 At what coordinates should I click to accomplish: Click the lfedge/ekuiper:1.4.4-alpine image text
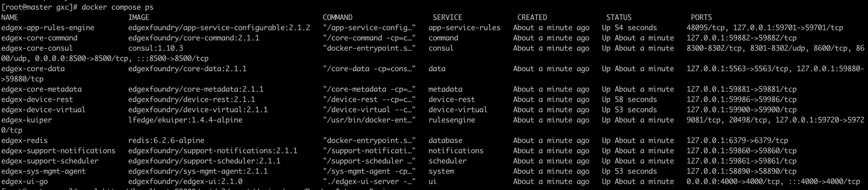pos(185,120)
